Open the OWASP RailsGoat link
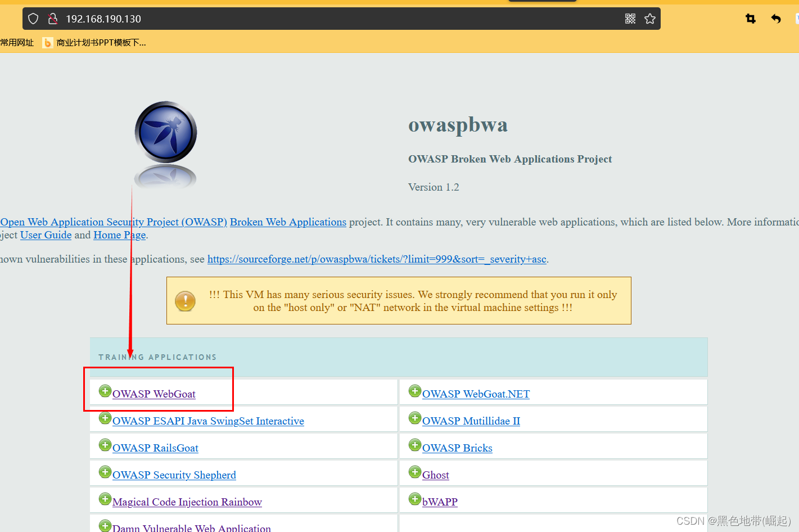This screenshot has width=799, height=532. [155, 448]
